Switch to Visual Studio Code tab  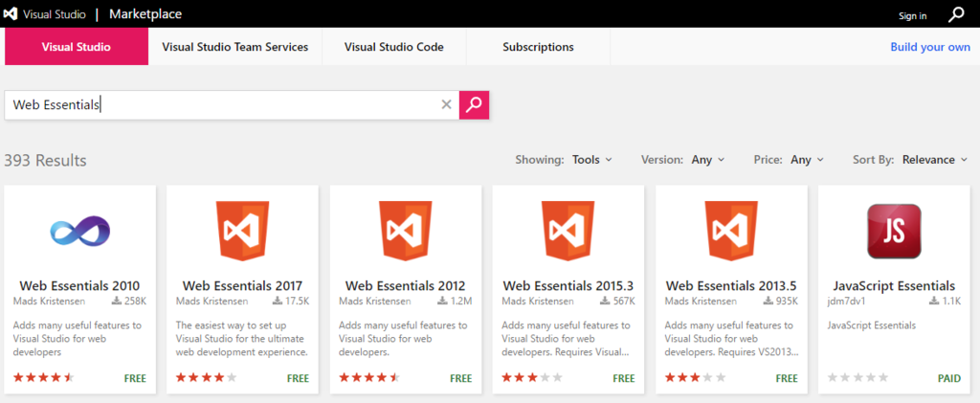[x=393, y=47]
